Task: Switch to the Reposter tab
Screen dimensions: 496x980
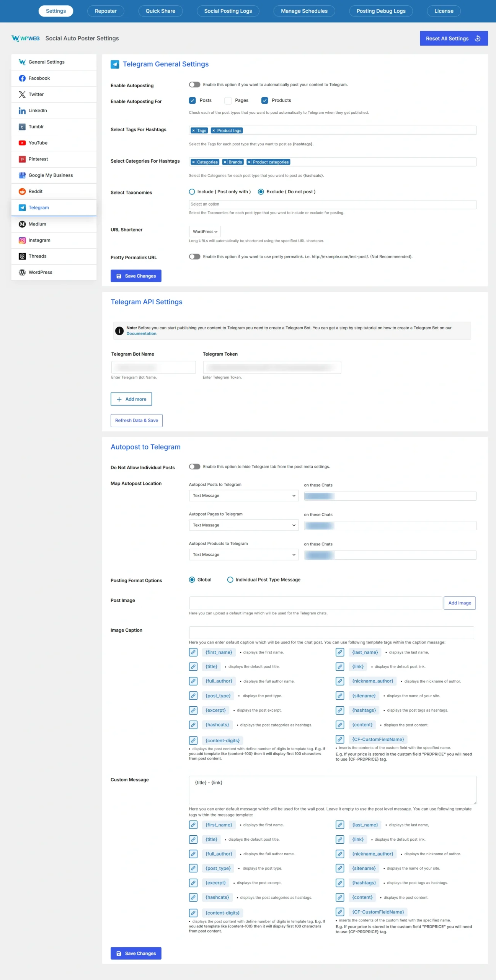Action: point(106,11)
